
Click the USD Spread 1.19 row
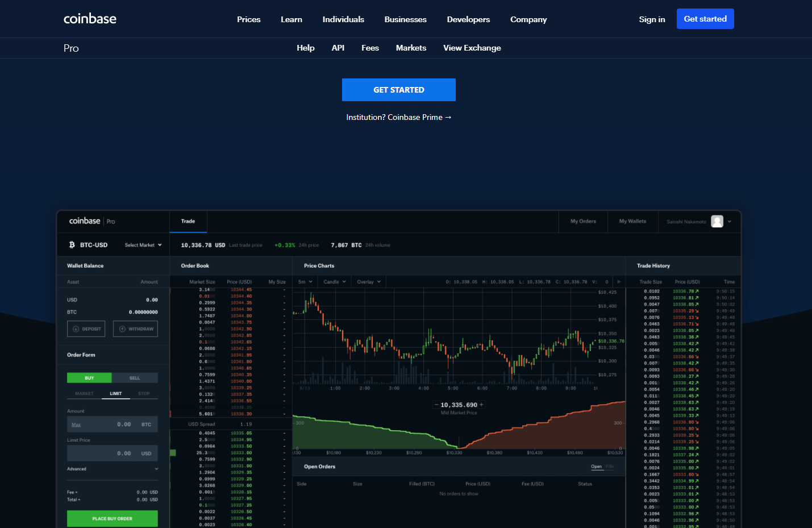(x=231, y=424)
